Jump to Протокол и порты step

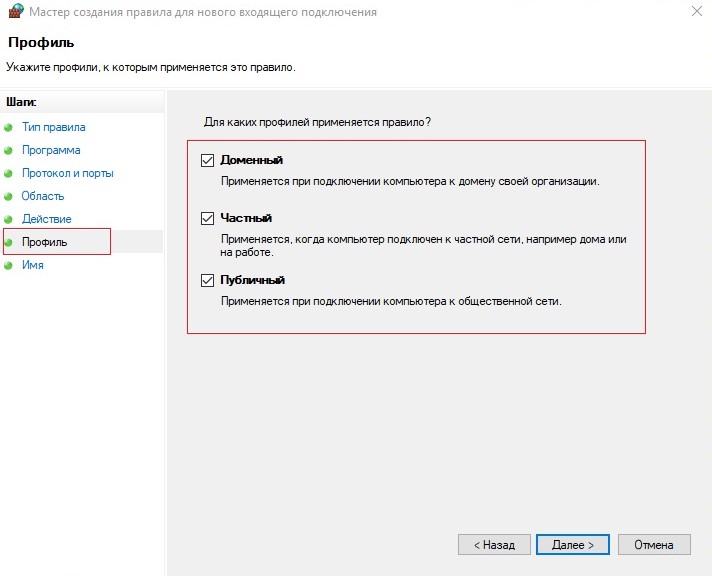click(x=68, y=174)
